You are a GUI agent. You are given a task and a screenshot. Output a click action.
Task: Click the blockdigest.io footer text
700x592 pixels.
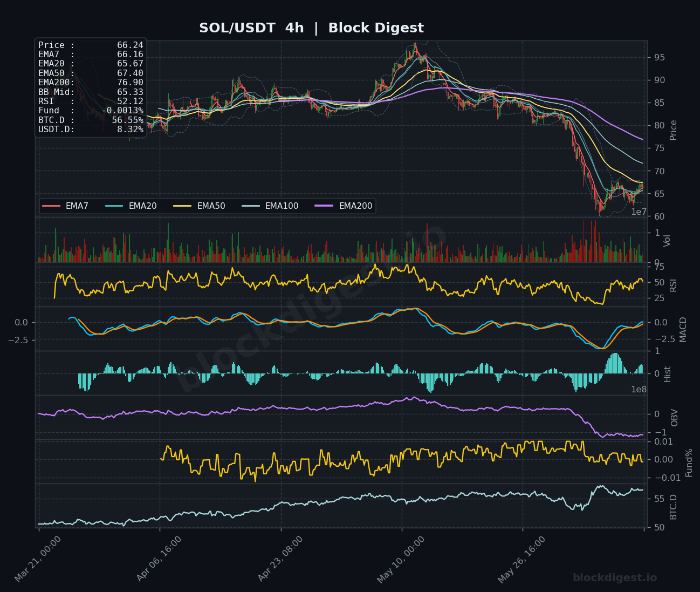[615, 578]
